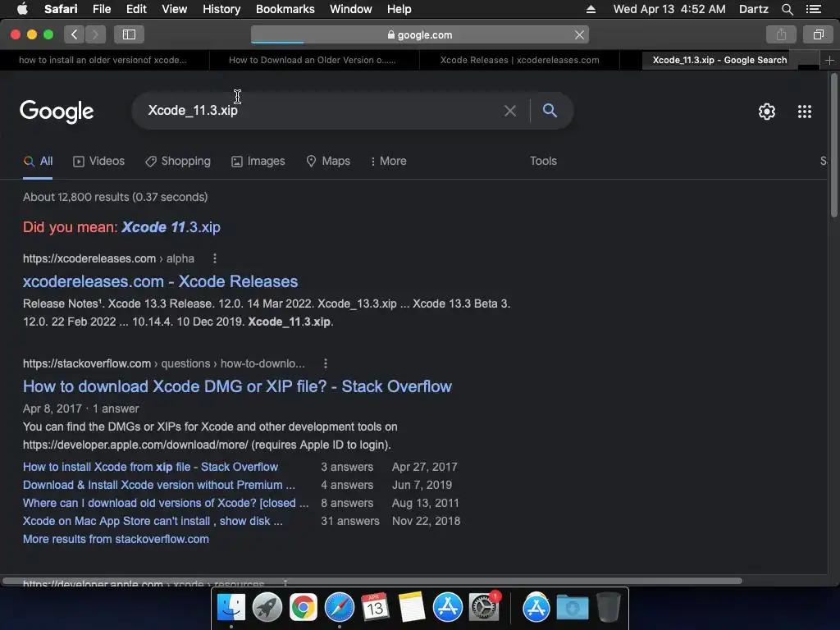The image size is (840, 630).
Task: Open the History menu
Action: 221,9
